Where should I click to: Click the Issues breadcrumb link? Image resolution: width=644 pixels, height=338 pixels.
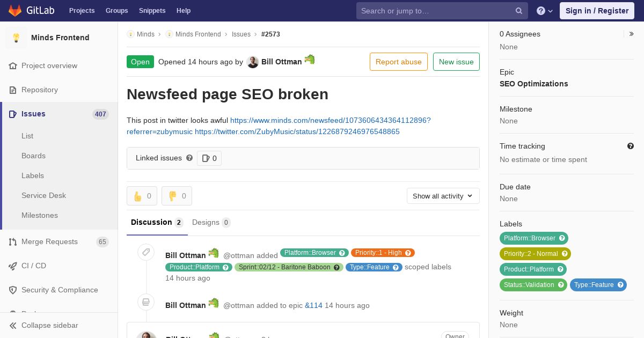coord(241,34)
